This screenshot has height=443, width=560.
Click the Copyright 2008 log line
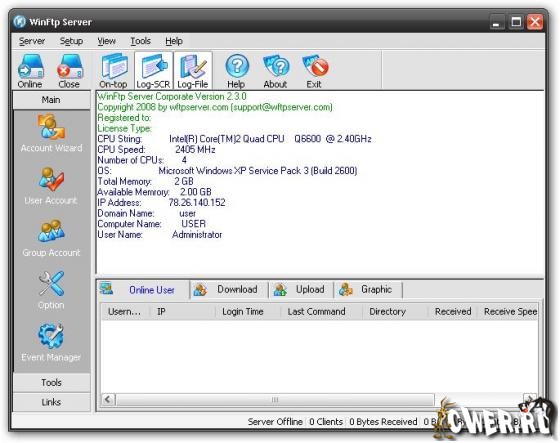[x=215, y=107]
